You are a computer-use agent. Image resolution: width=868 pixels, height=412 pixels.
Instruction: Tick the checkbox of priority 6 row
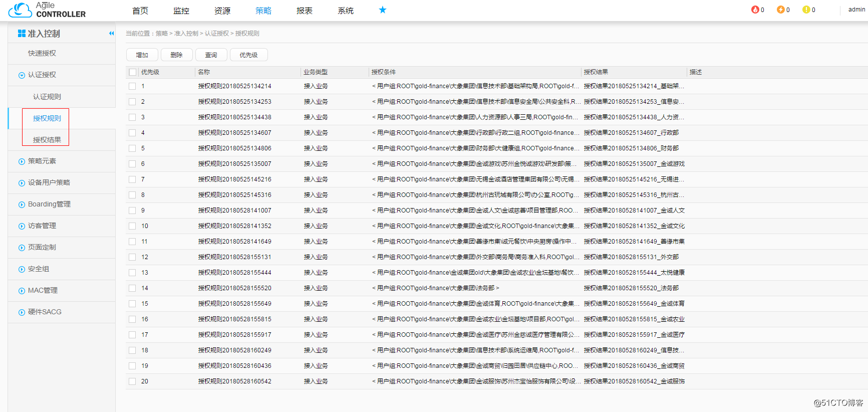point(132,164)
